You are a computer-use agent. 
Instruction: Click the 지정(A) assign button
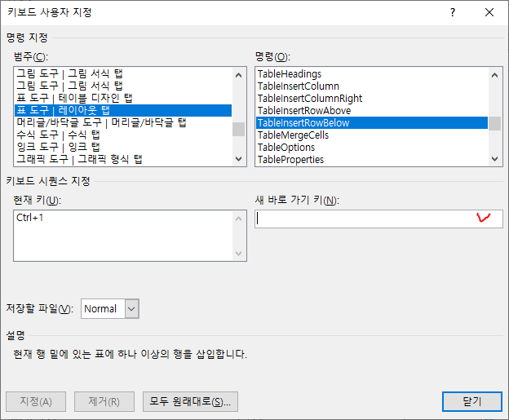[36, 401]
